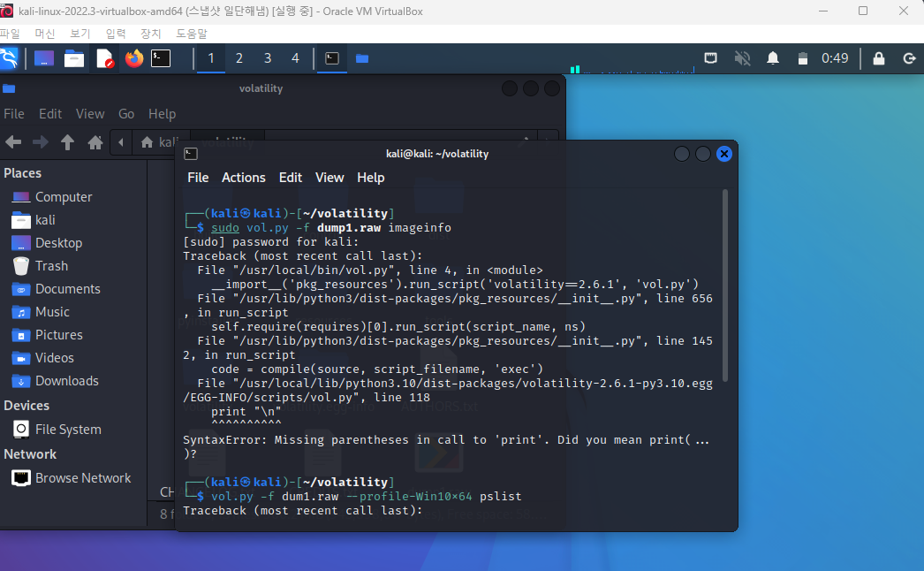Go back in file manager

pyautogui.click(x=13, y=142)
